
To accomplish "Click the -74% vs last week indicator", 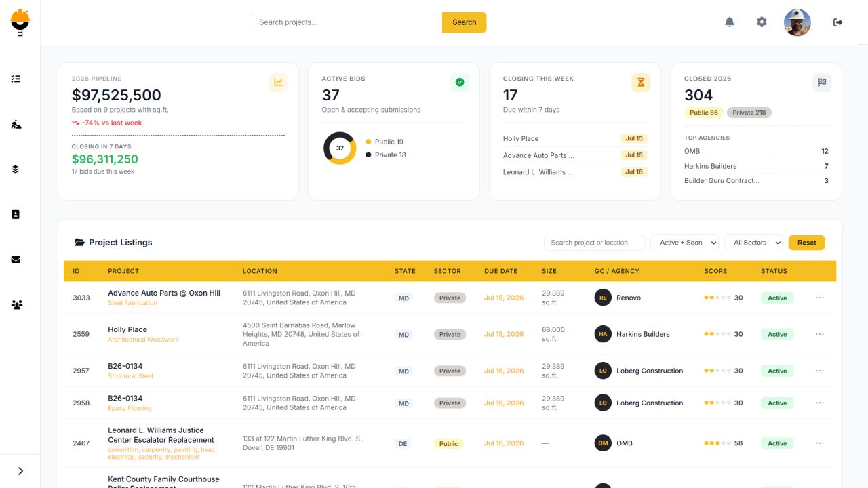I will click(x=107, y=123).
